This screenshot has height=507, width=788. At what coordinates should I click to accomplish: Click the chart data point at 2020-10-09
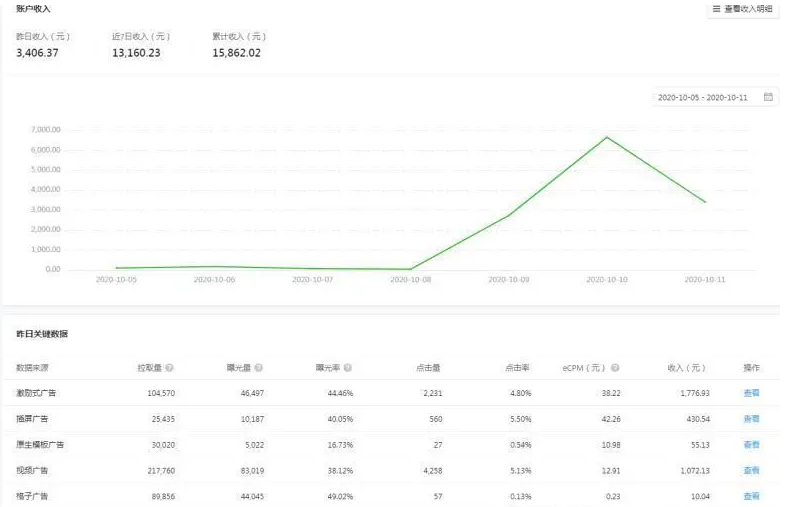click(508, 215)
